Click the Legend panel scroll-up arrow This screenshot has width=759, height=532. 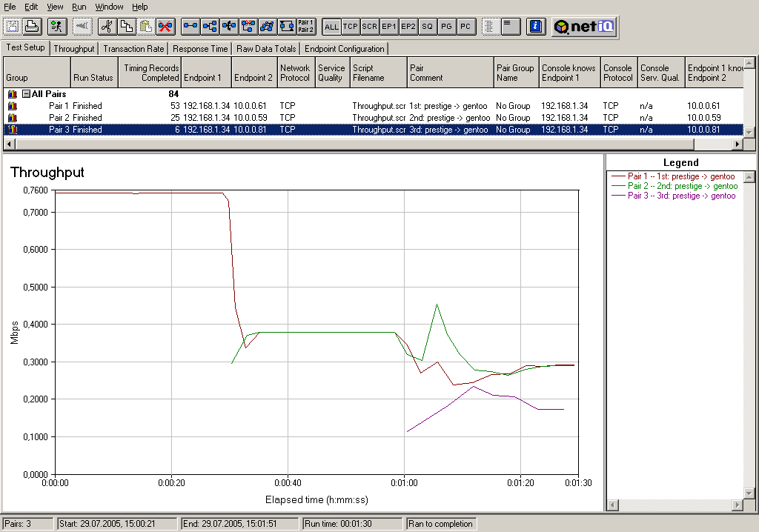pyautogui.click(x=749, y=177)
